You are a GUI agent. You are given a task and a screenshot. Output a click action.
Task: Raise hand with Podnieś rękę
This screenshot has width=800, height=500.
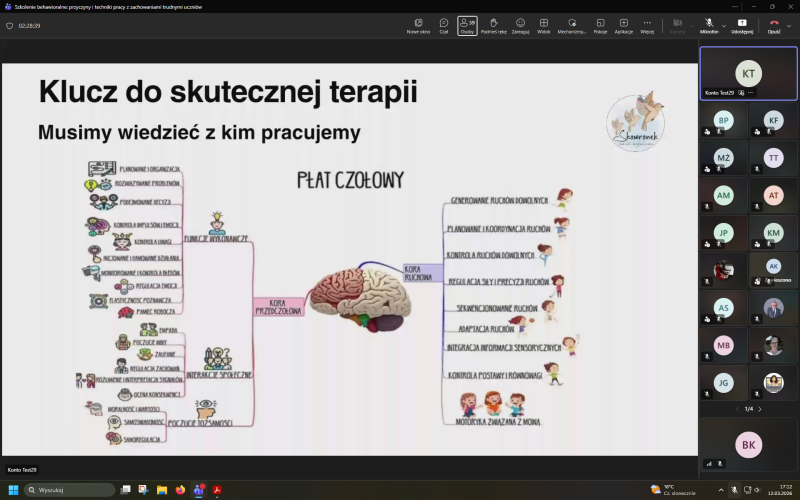[494, 25]
